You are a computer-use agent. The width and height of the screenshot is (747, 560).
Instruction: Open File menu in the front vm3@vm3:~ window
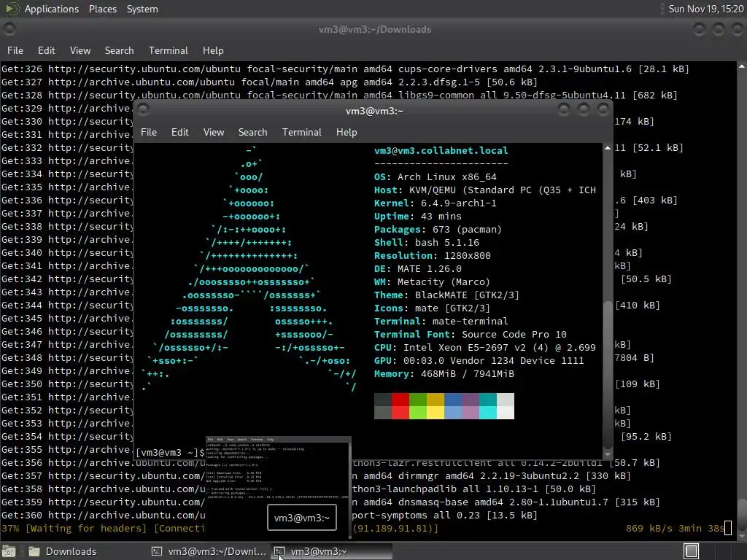[149, 133]
